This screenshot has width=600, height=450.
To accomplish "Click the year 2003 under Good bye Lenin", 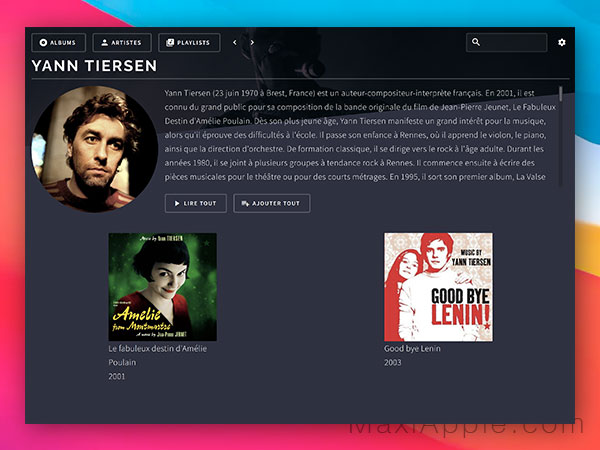I will (393, 362).
